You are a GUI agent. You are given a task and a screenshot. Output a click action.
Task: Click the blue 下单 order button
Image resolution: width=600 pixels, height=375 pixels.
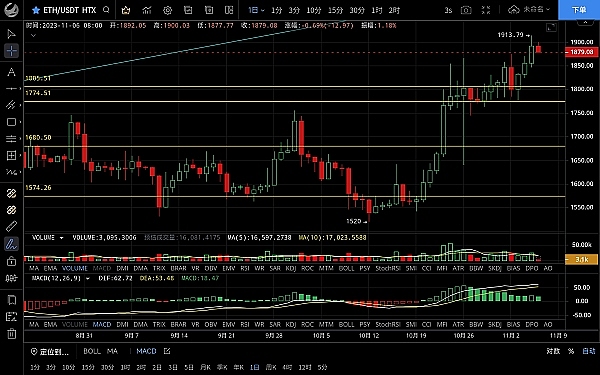(x=579, y=10)
